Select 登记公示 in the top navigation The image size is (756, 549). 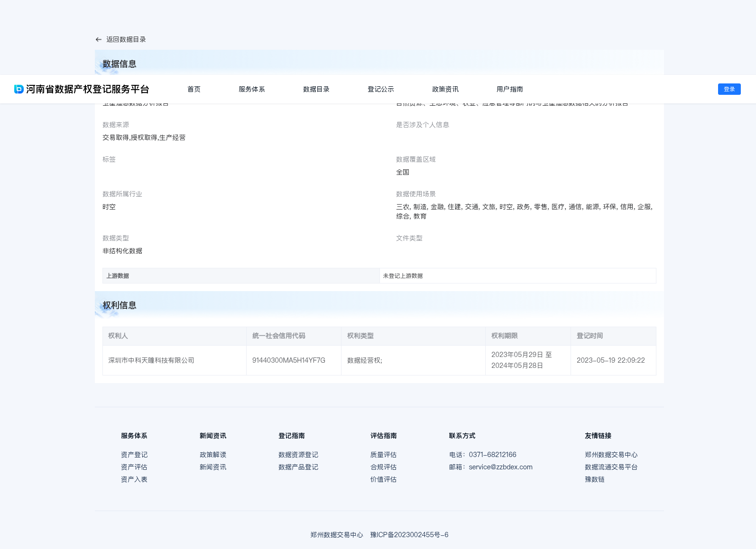(x=381, y=89)
